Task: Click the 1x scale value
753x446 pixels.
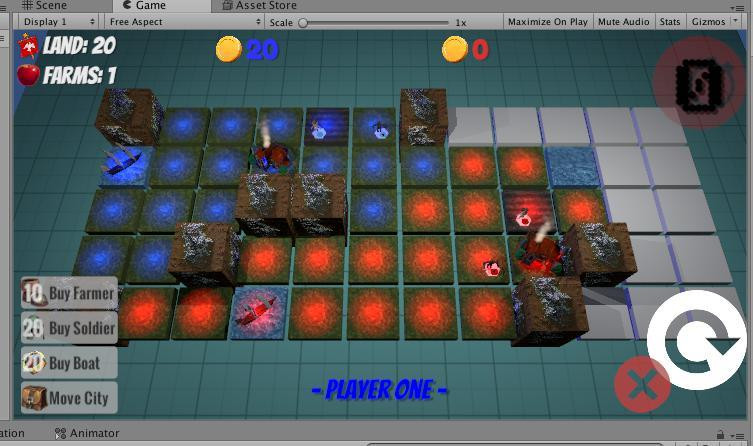Action: (461, 23)
